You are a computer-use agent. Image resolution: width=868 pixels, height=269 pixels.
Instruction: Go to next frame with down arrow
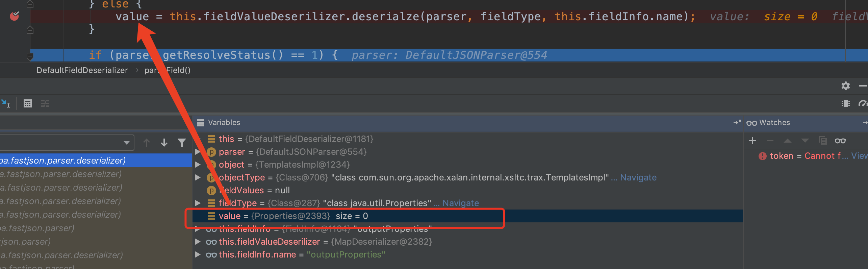click(x=164, y=143)
